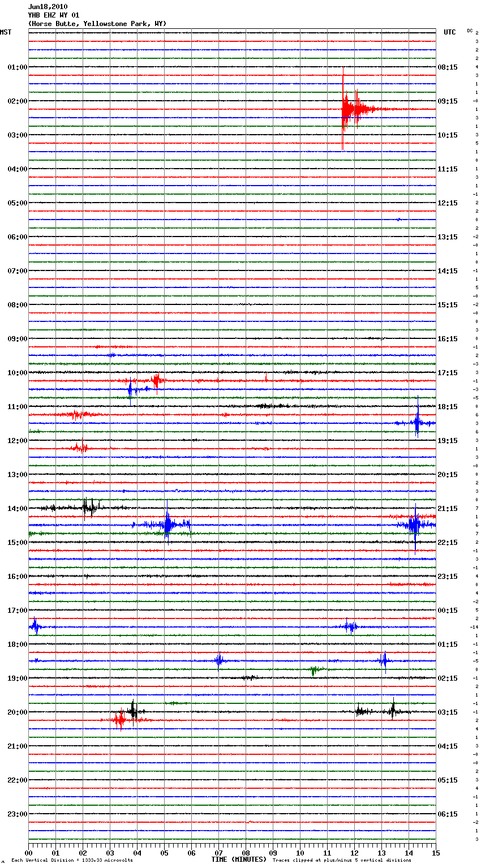
Task: Click the "05" minute tick label on bottom axis
Action: (164, 853)
